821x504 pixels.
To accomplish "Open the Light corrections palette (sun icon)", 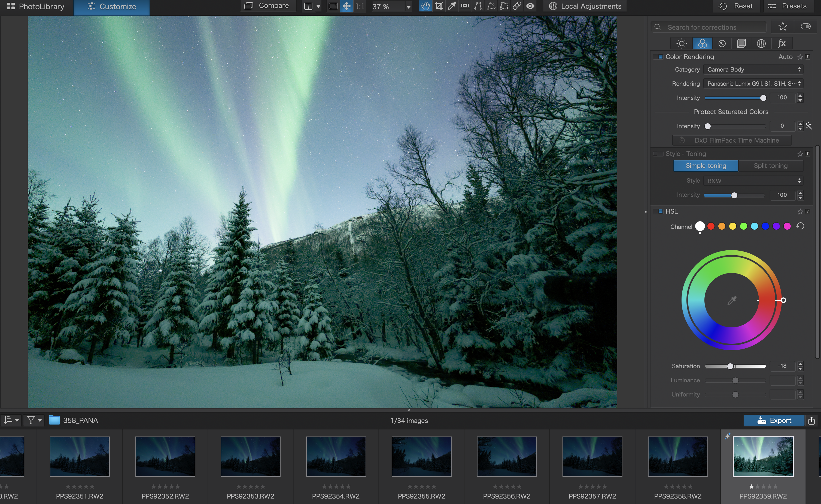I will pyautogui.click(x=682, y=43).
